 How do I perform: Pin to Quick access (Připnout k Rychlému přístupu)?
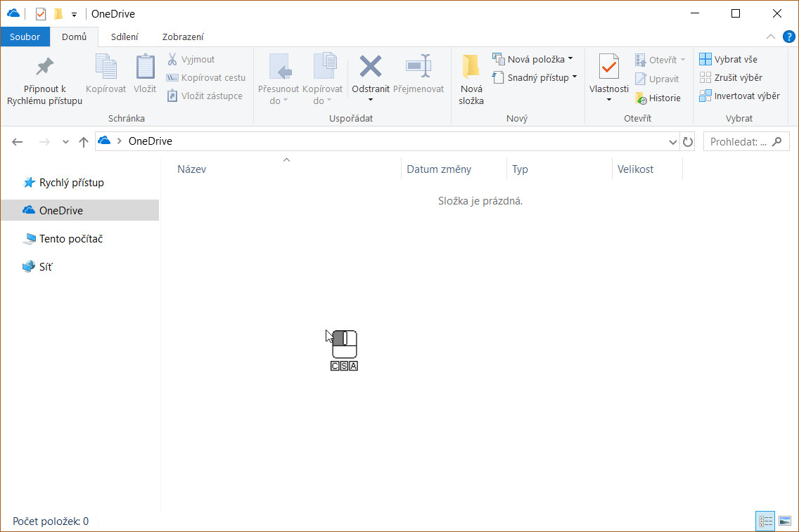[x=45, y=80]
